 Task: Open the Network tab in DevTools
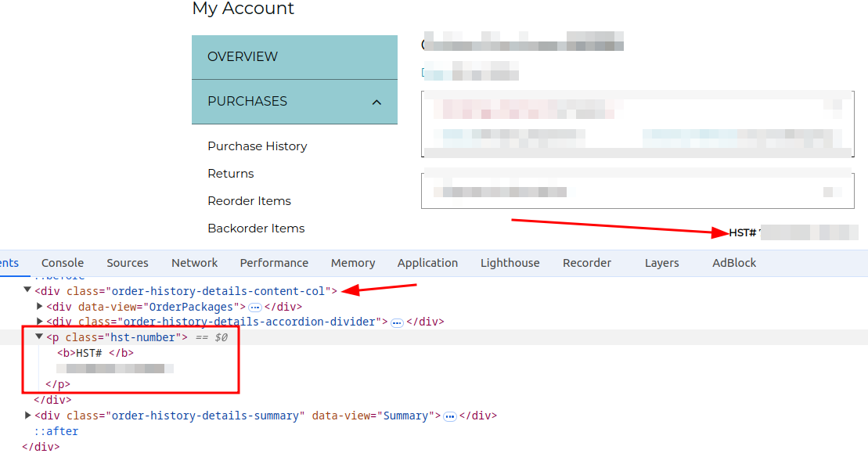pyautogui.click(x=194, y=263)
